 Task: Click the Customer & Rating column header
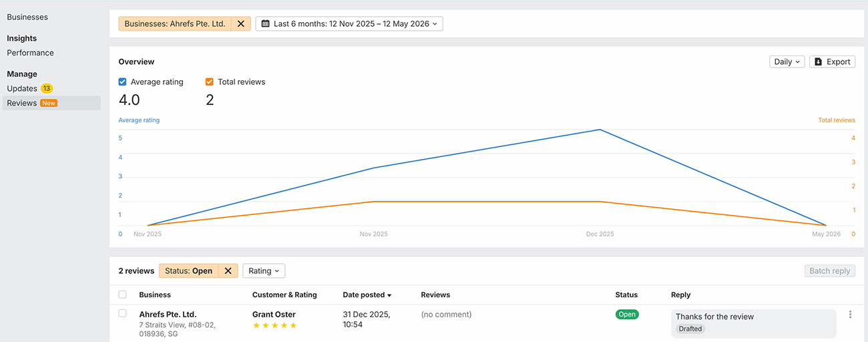[x=284, y=295]
